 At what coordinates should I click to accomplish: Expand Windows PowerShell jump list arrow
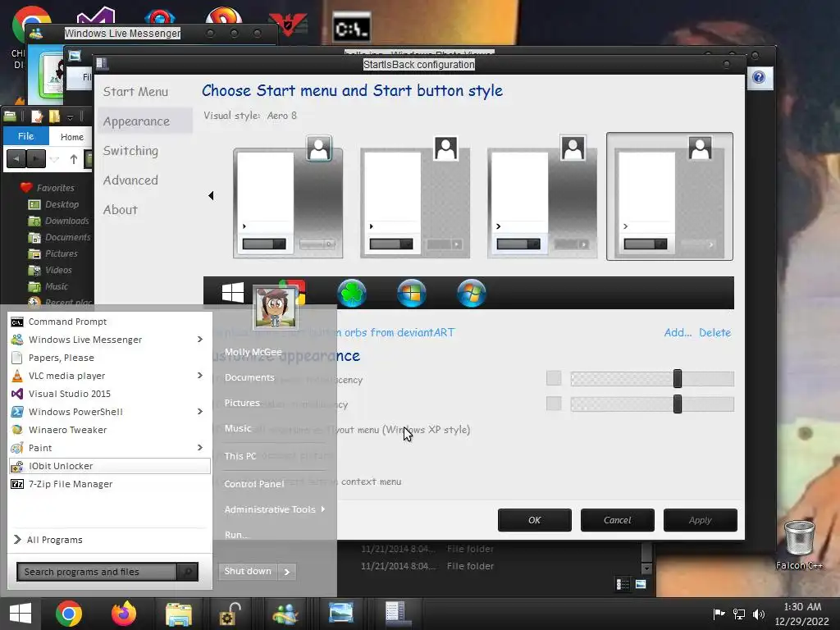pos(200,412)
